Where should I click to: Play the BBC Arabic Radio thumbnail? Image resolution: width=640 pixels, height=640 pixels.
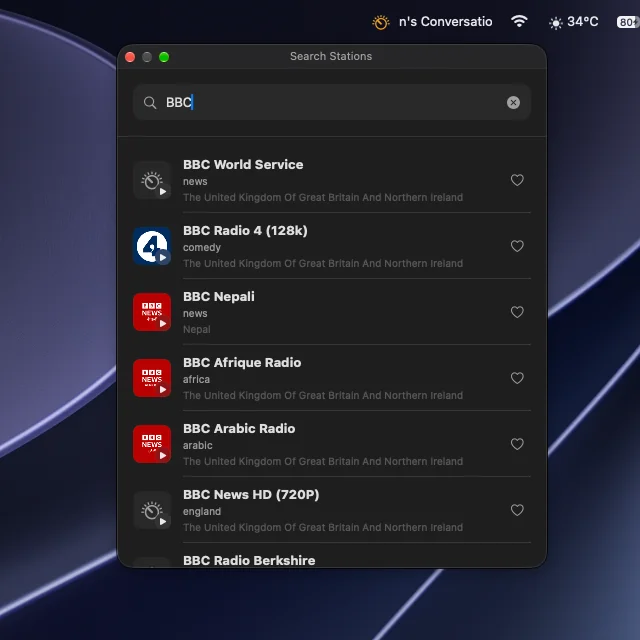click(x=152, y=444)
